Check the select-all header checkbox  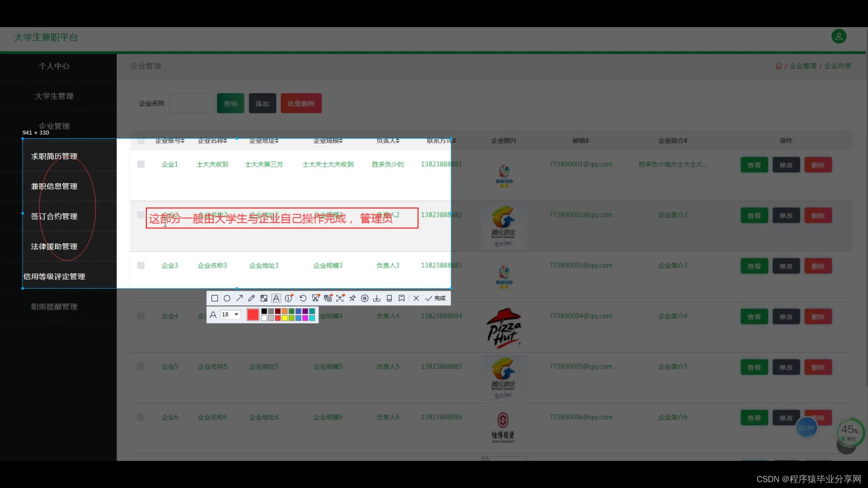pos(141,141)
